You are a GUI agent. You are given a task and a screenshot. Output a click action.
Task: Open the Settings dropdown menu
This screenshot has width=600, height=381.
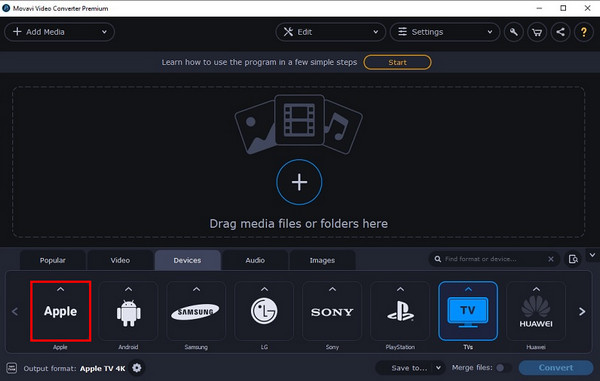[445, 32]
